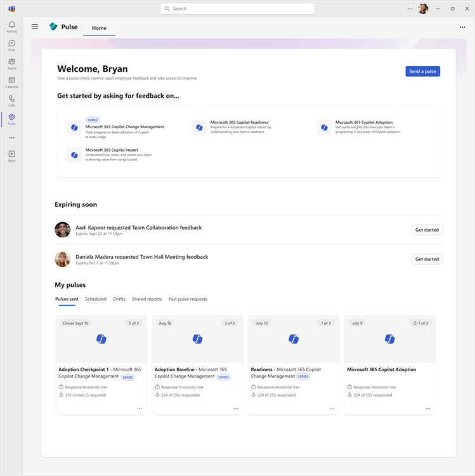Toggle the hamburger navigation menu

35,27
